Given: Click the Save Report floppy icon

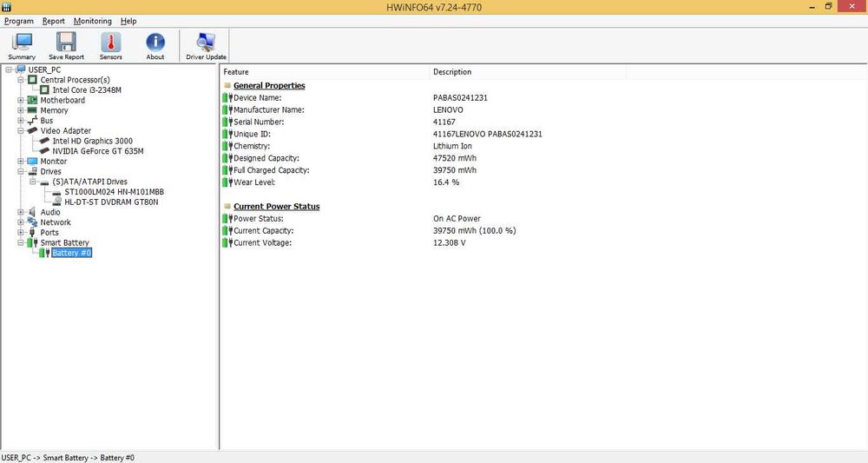Looking at the screenshot, I should (67, 42).
